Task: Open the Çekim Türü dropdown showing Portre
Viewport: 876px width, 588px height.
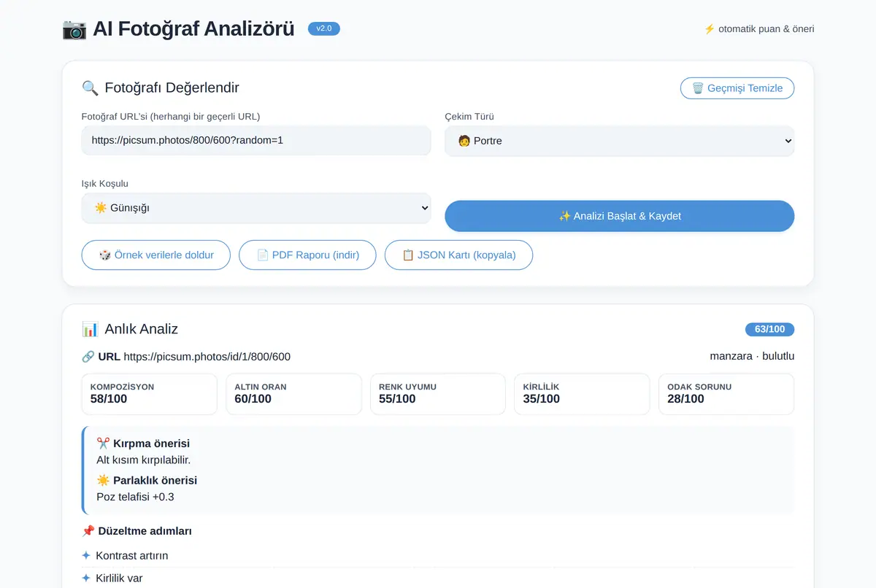Action: (620, 141)
